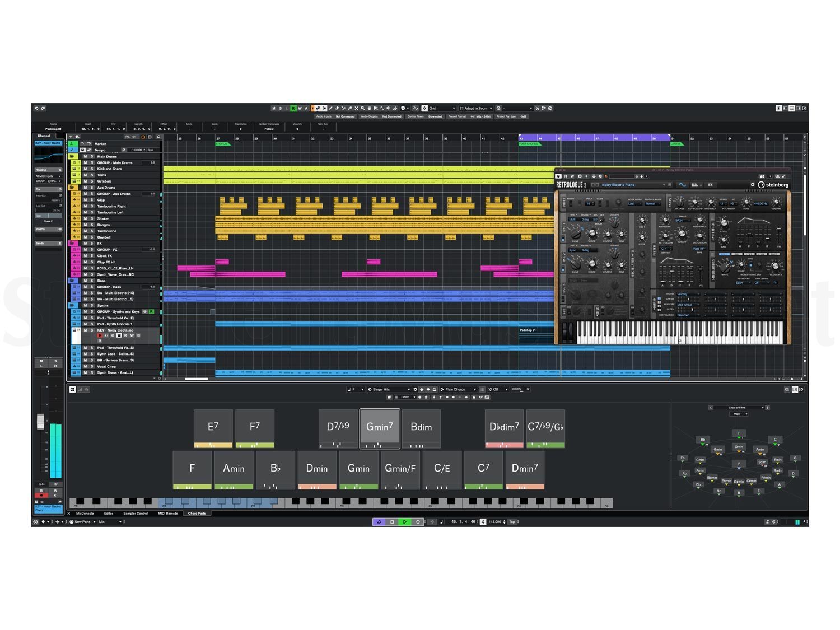
Task: Select the Mute tool (X icon)
Action: 356,108
